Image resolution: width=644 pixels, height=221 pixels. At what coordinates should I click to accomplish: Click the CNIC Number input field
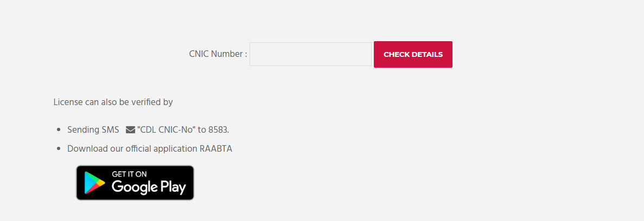tap(310, 54)
